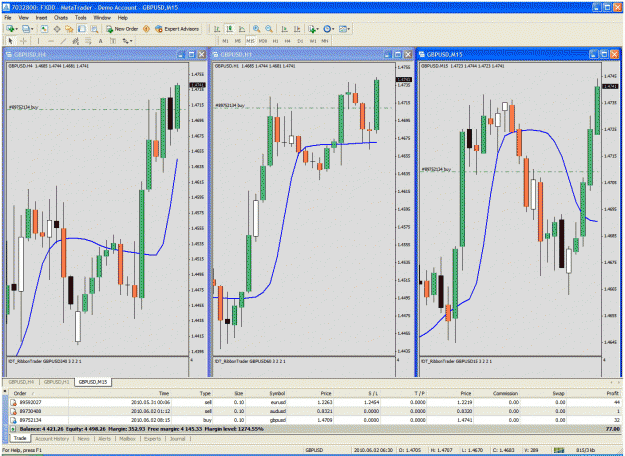This screenshot has height=456, width=625.
Task: Toggle the Navigator window icon
Action: (69, 29)
